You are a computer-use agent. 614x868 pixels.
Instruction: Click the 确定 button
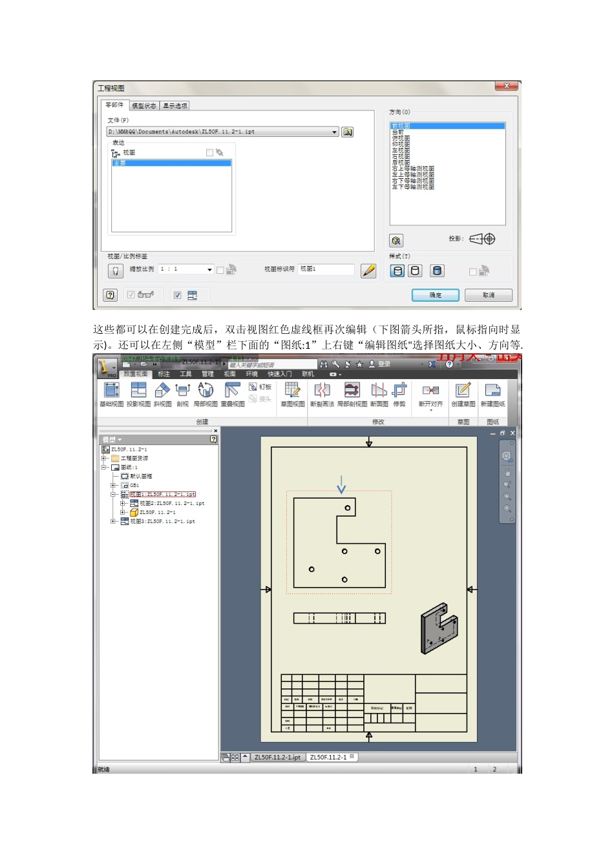point(436,295)
